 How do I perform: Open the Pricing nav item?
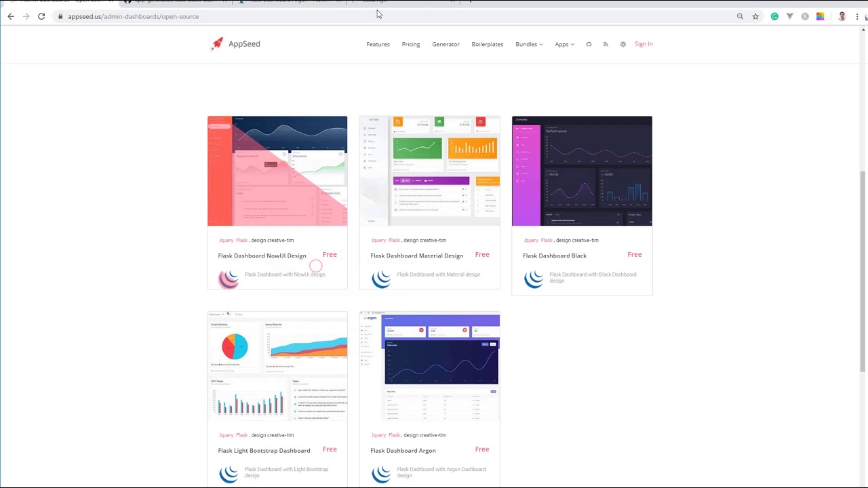pos(410,44)
